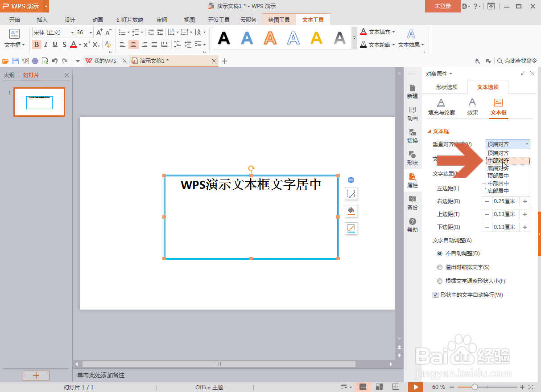Click the save icon in quick toolbar
Image resolution: width=541 pixels, height=392 pixels.
[x=15, y=61]
